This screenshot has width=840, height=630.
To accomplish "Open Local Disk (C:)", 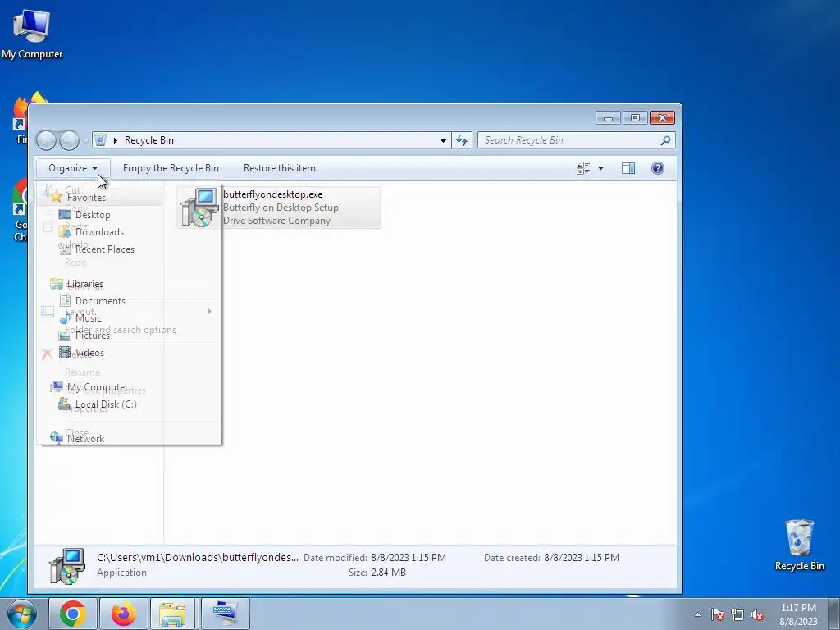I will click(106, 404).
